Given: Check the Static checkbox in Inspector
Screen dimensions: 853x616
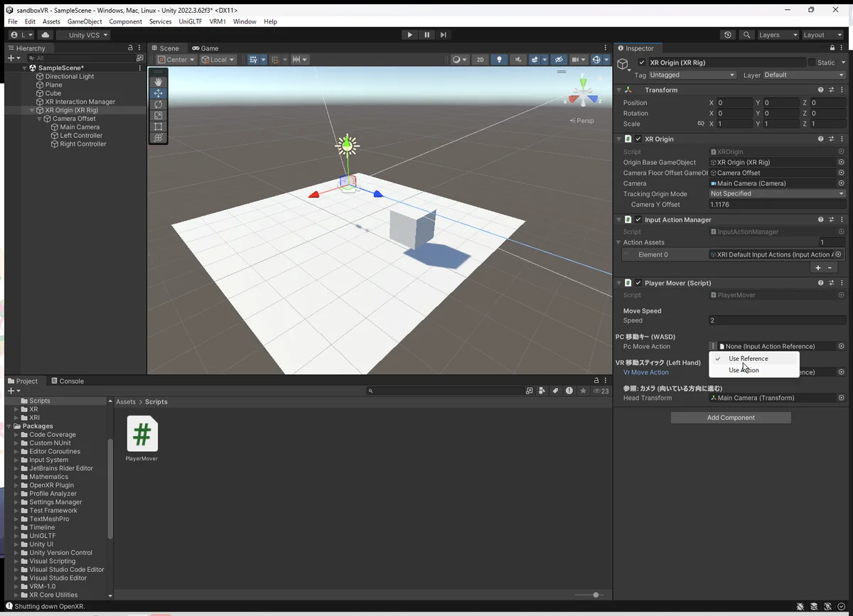Looking at the screenshot, I should point(812,63).
